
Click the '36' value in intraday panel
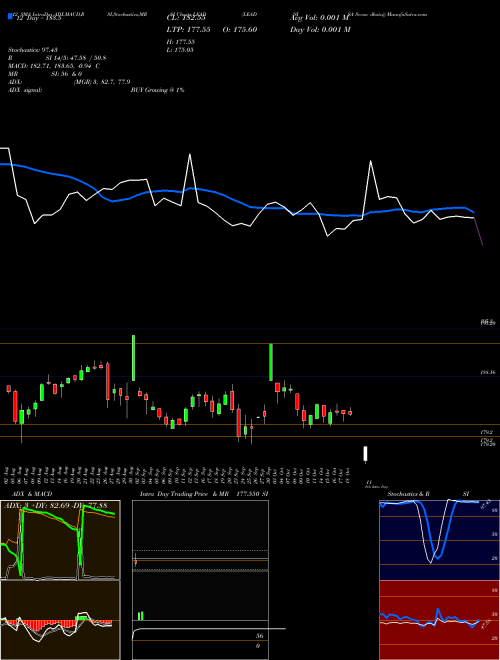[260, 636]
